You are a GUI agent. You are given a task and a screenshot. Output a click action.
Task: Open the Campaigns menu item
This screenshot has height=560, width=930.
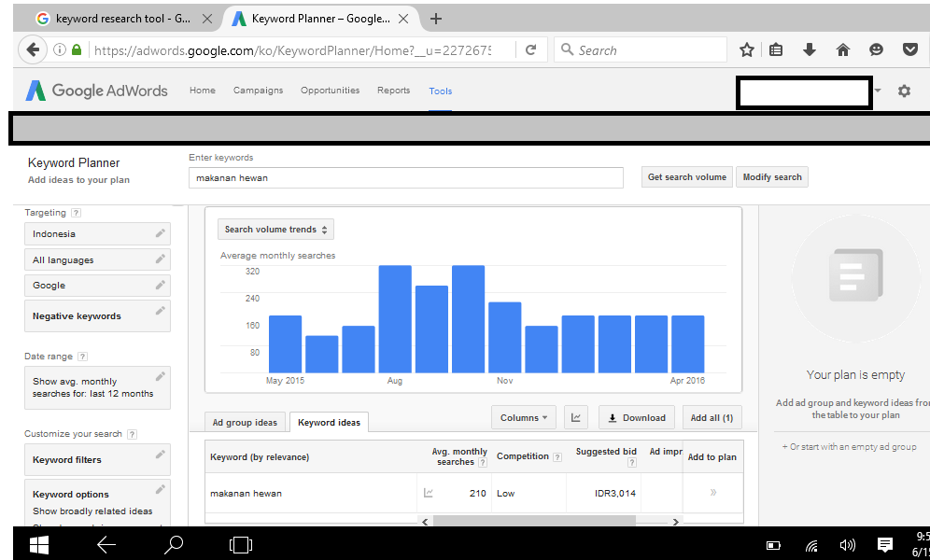pos(258,91)
